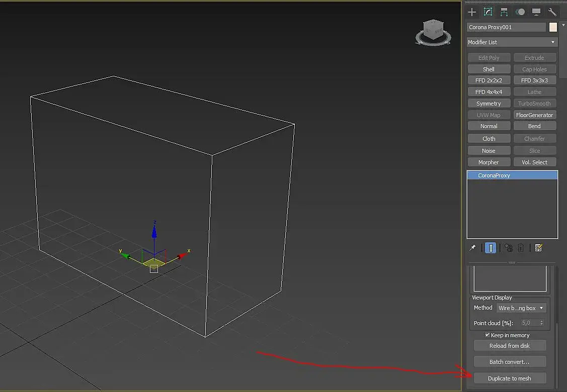Open the Create panel plus tab
567x392 pixels.
click(472, 12)
